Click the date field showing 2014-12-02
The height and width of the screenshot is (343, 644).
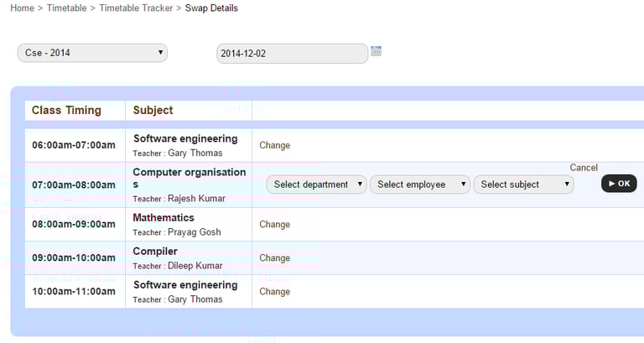coord(292,54)
